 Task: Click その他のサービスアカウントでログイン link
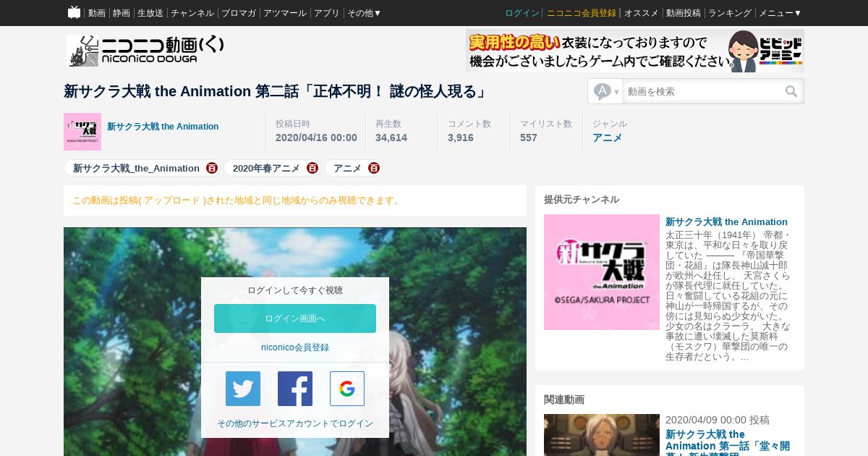[x=295, y=423]
